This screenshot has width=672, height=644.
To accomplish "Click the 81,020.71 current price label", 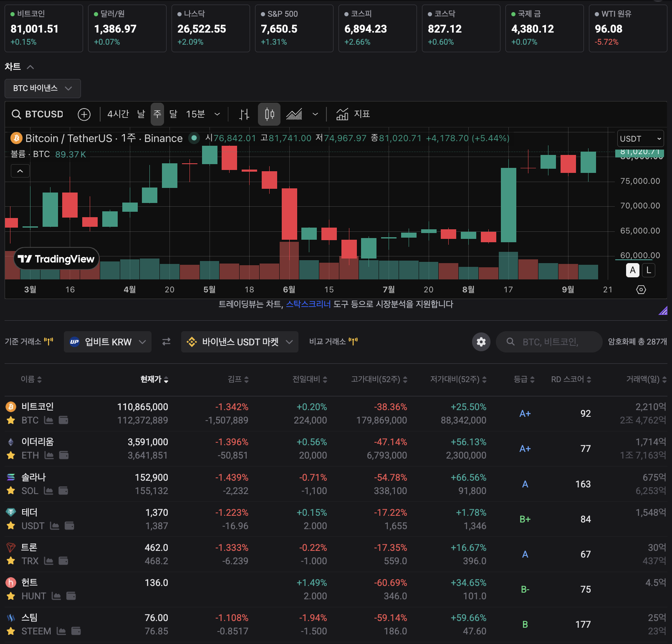I will click(x=640, y=152).
